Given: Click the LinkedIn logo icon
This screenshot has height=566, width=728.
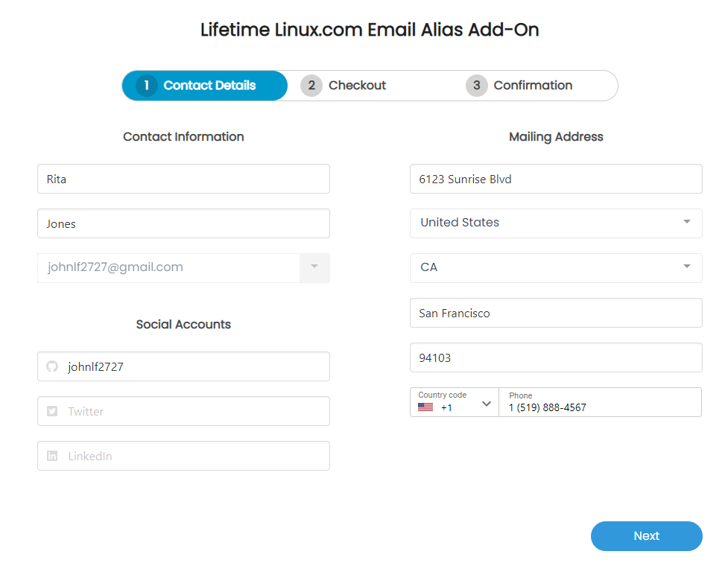Looking at the screenshot, I should coord(52,456).
